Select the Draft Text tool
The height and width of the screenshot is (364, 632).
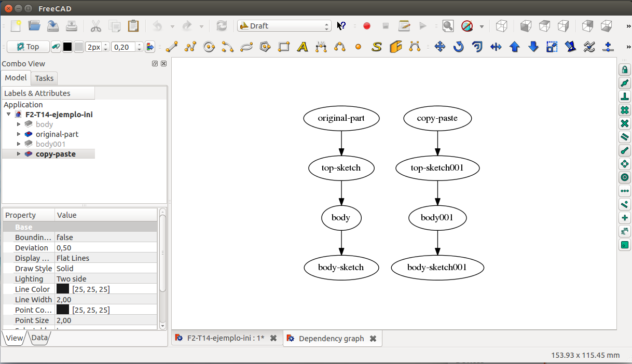click(303, 47)
